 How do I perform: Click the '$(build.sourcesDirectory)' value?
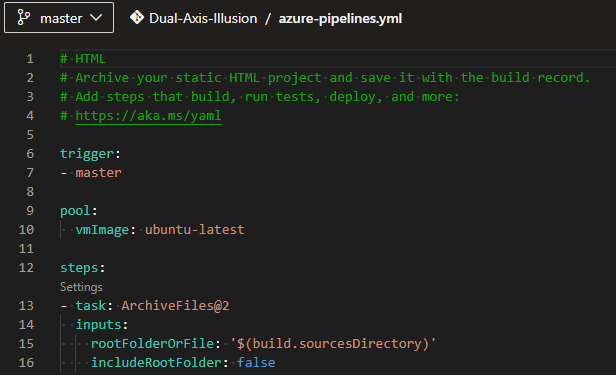(333, 344)
